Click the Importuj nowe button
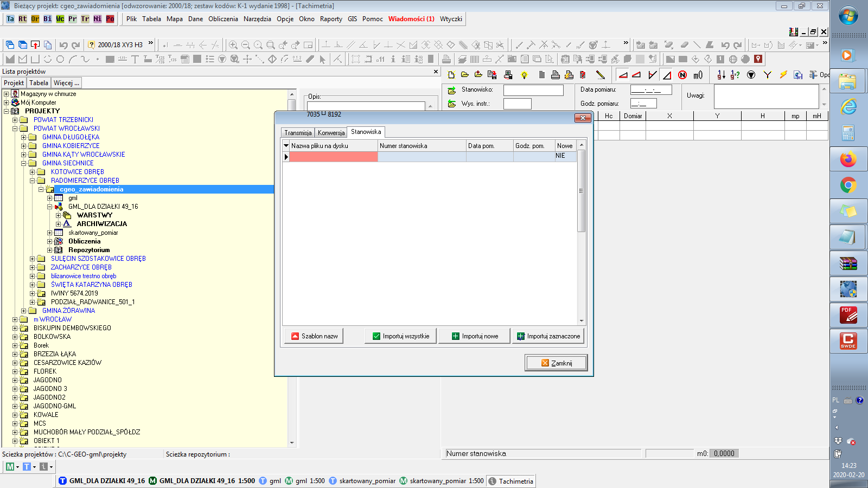Image resolution: width=868 pixels, height=488 pixels. click(x=475, y=336)
